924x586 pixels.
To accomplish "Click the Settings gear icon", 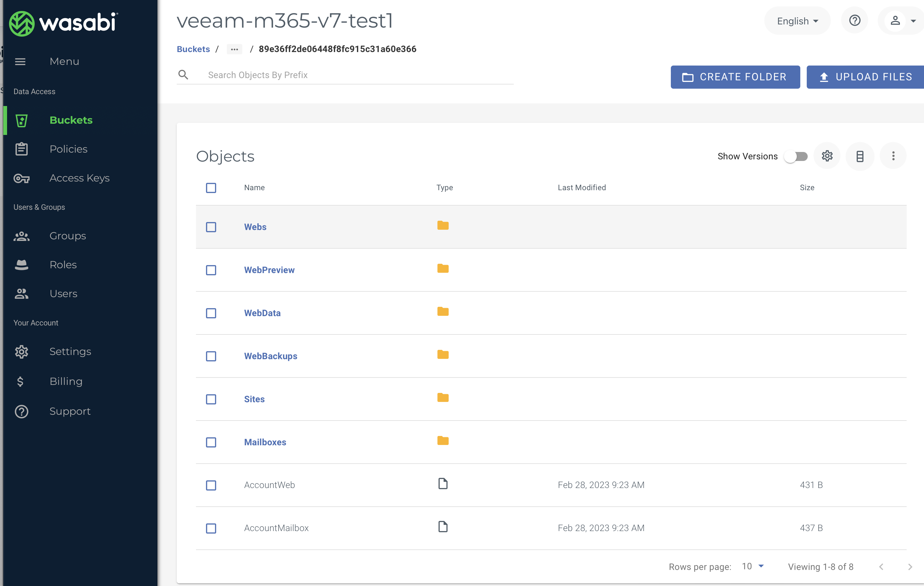I will [827, 156].
